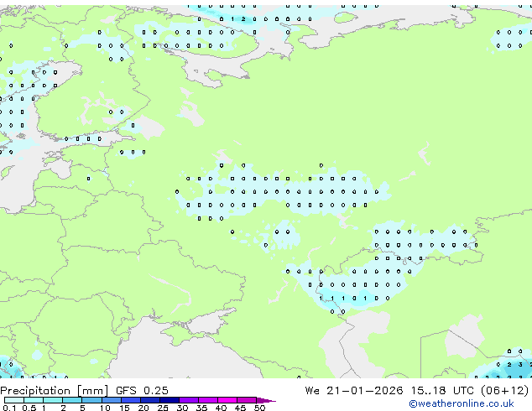The height and width of the screenshot is (411, 532).
Task: Click the '25' legend scale value
Action: (163, 408)
